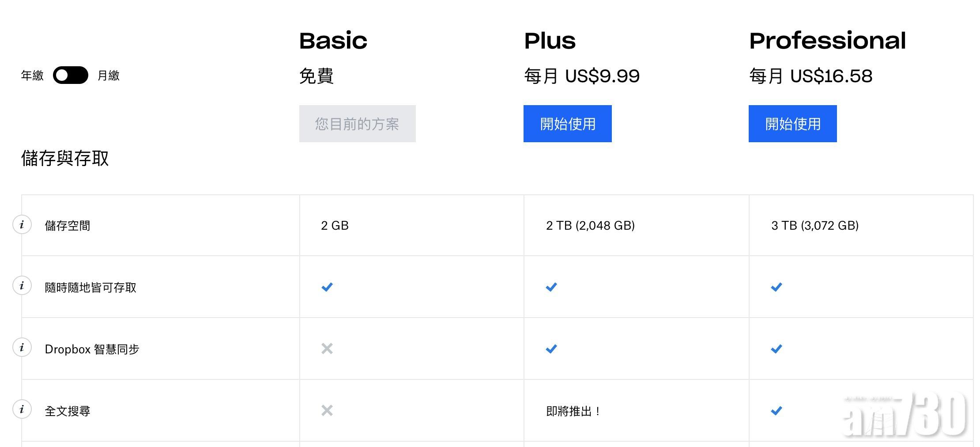Screen dimensions: 980x447
Task: Click Professional checkmark in 全文搜尋 row
Action: [x=776, y=411]
